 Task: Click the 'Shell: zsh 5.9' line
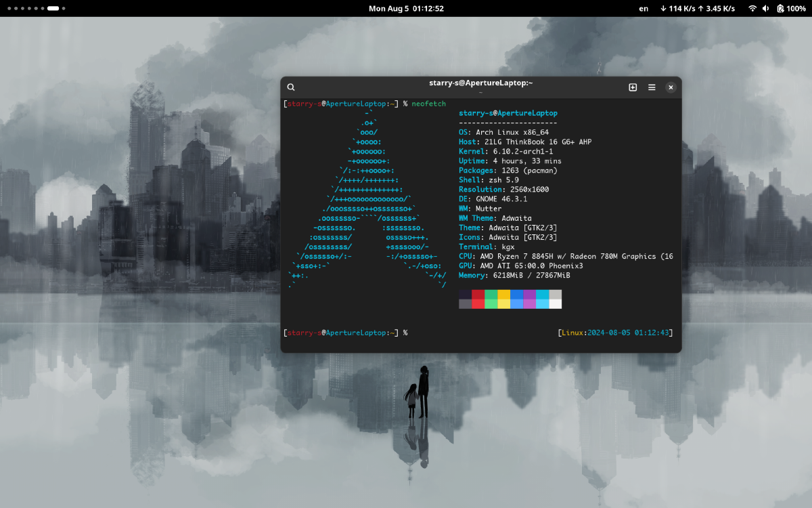pyautogui.click(x=489, y=180)
